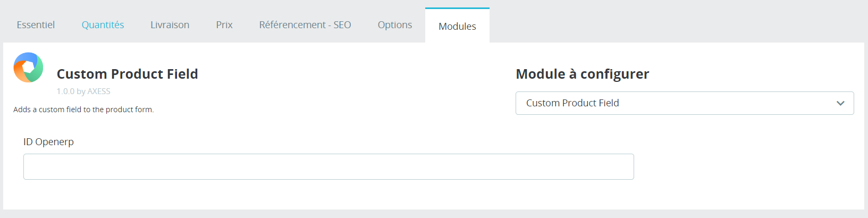Click the empty tab bar area right of Modules
The height and width of the screenshot is (218, 868).
[675, 25]
